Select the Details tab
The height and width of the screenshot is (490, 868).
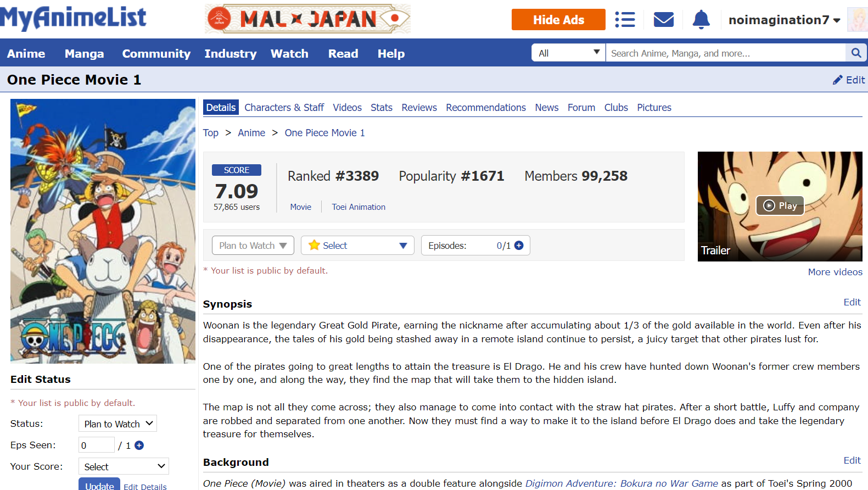click(x=221, y=108)
